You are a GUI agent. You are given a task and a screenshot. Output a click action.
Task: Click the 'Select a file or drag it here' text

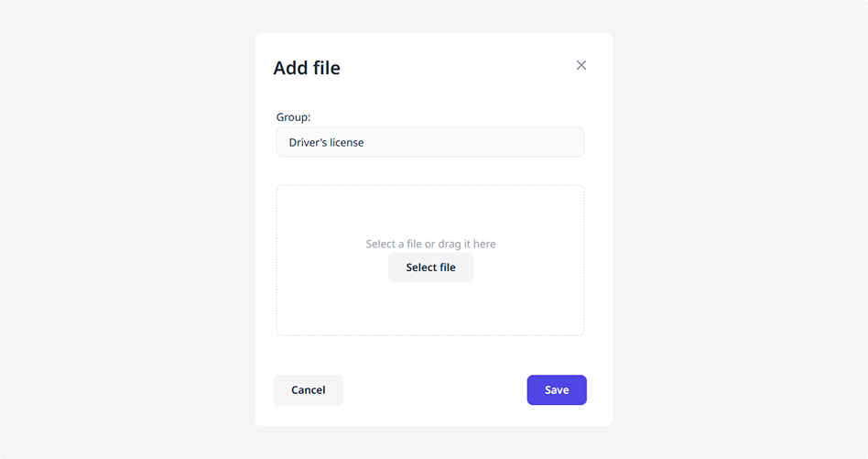(430, 244)
